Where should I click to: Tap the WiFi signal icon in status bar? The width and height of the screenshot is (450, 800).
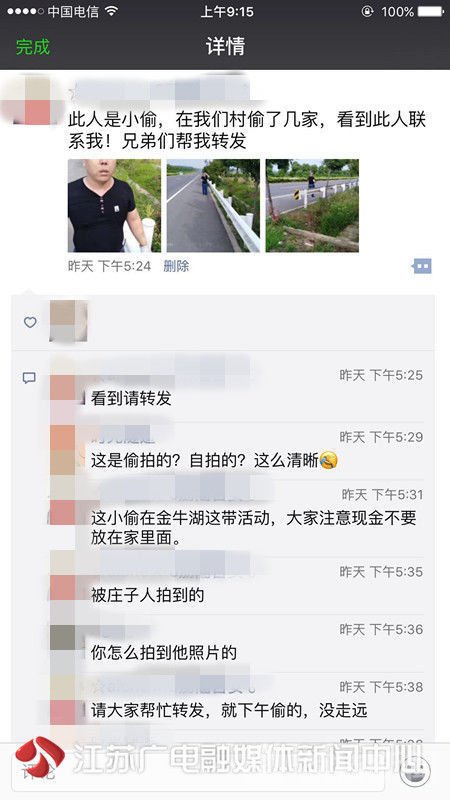(x=112, y=11)
